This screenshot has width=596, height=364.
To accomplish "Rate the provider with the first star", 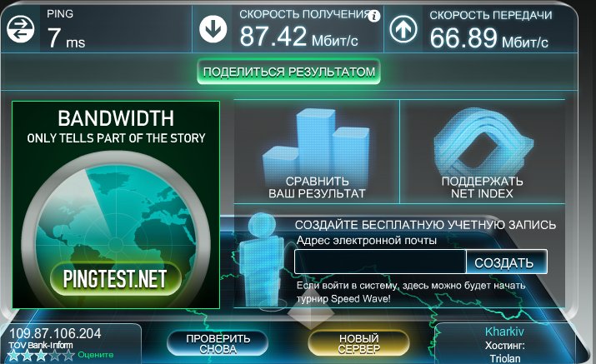I will (15, 356).
